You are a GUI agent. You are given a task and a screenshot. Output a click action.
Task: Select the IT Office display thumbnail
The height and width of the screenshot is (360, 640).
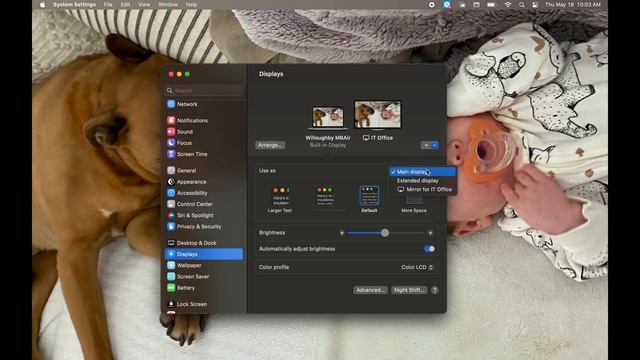click(x=378, y=115)
